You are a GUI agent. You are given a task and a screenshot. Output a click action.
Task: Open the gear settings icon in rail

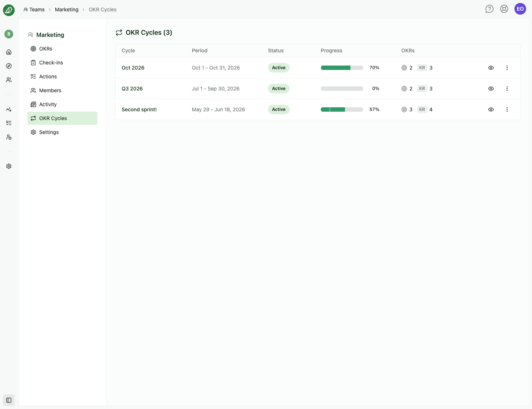[x=9, y=166]
